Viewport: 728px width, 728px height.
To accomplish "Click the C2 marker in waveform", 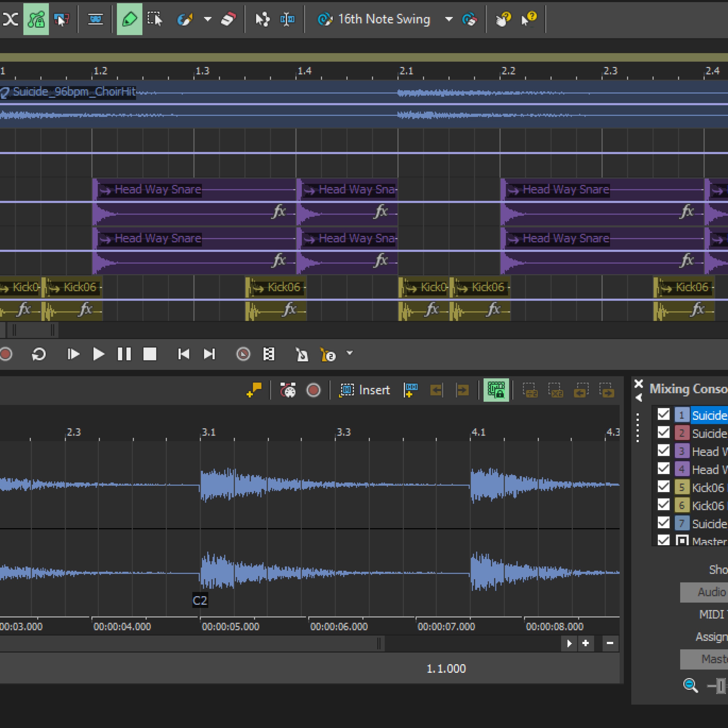I will pos(200,600).
